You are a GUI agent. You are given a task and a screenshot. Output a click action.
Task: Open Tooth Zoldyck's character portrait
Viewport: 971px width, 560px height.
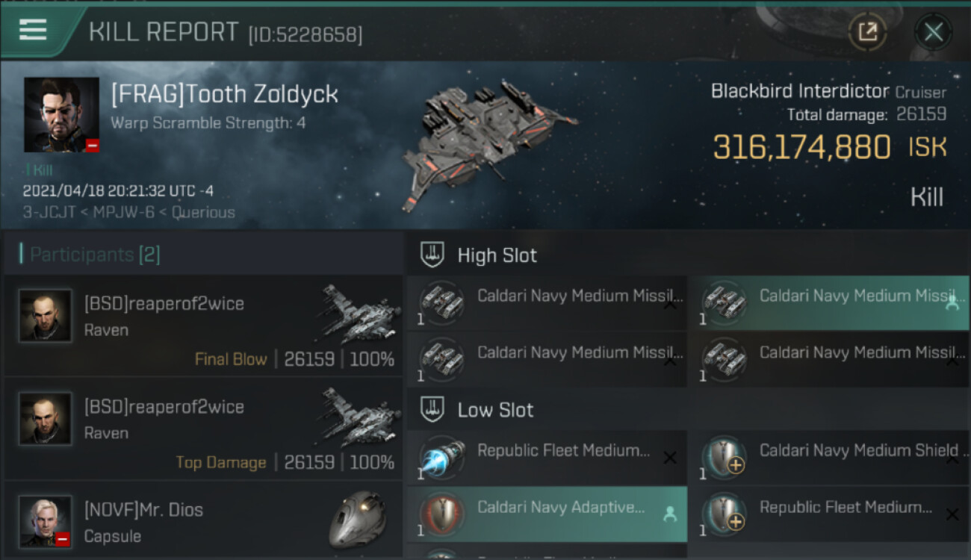(61, 115)
